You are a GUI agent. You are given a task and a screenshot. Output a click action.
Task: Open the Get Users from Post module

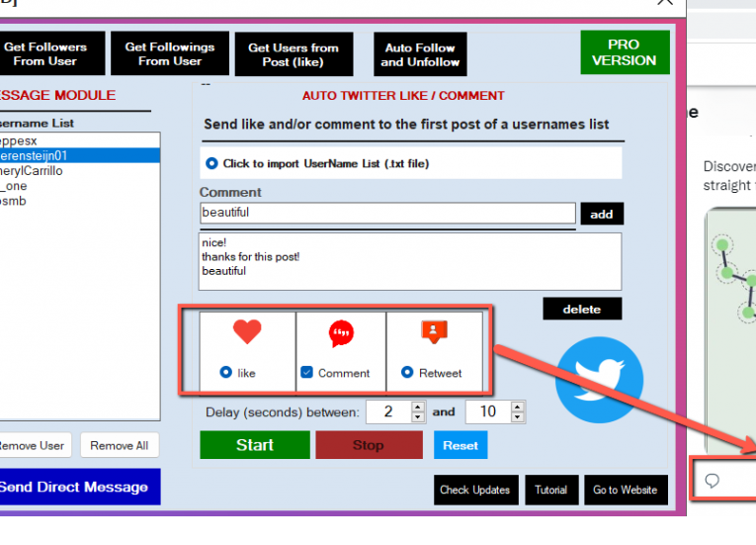tap(293, 54)
